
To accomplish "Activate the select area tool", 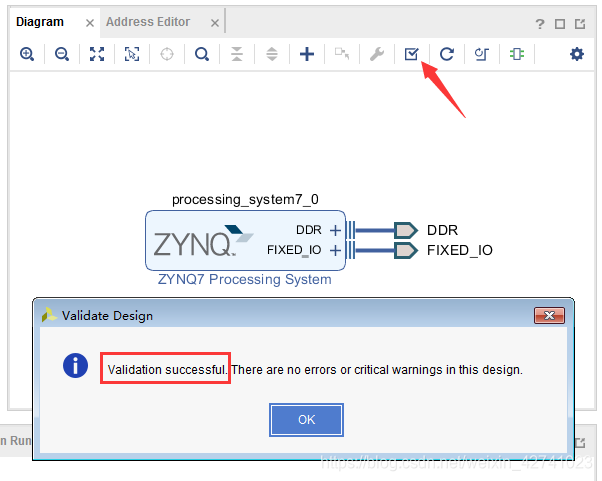I will (132, 54).
